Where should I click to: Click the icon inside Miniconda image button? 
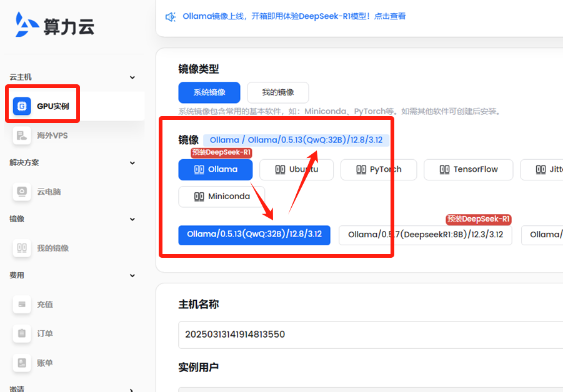(x=199, y=197)
